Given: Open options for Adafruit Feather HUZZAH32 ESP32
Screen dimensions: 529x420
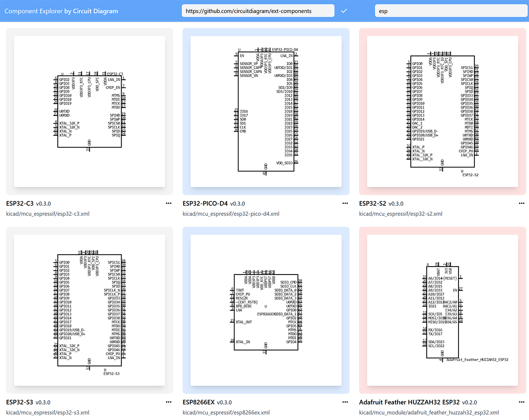Looking at the screenshot, I should pyautogui.click(x=522, y=402).
